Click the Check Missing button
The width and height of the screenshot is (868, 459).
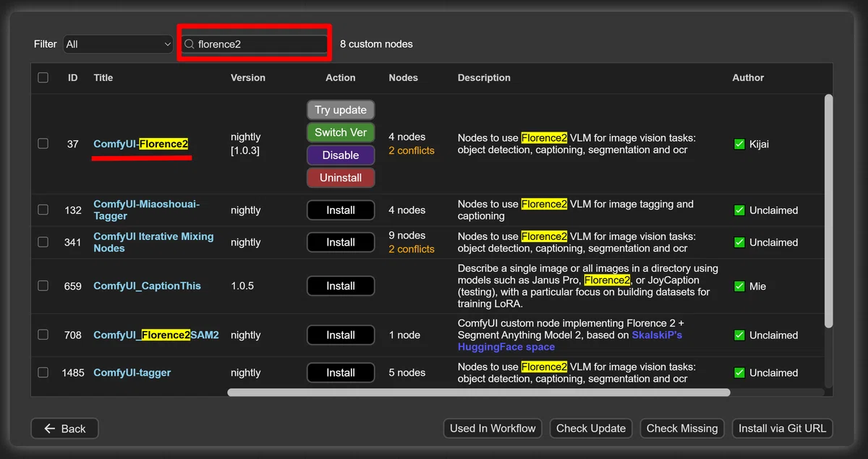[682, 429]
